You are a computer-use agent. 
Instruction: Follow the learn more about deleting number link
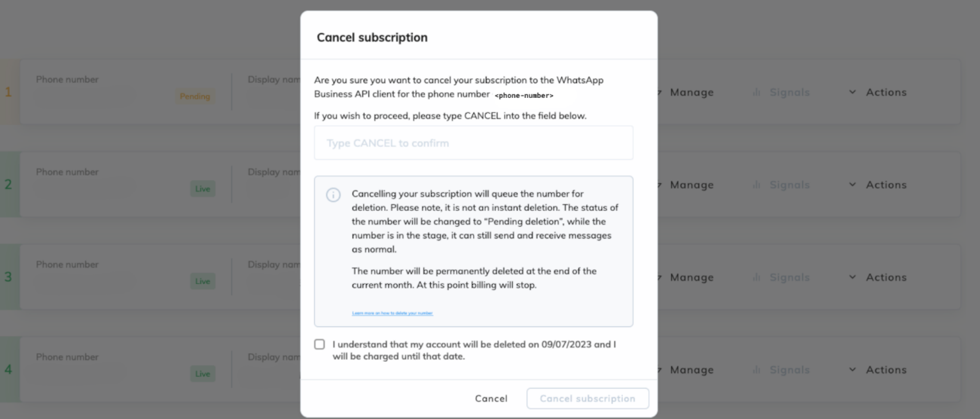[x=392, y=313]
